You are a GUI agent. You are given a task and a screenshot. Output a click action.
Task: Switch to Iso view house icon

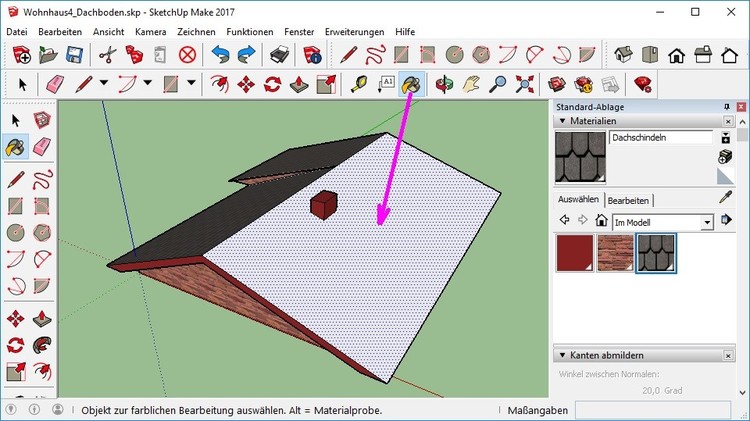coord(623,55)
